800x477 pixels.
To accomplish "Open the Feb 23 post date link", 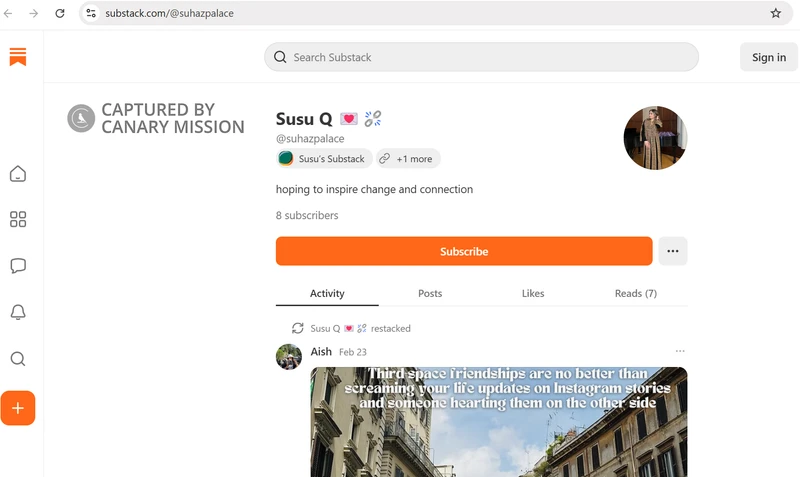I will click(x=353, y=352).
